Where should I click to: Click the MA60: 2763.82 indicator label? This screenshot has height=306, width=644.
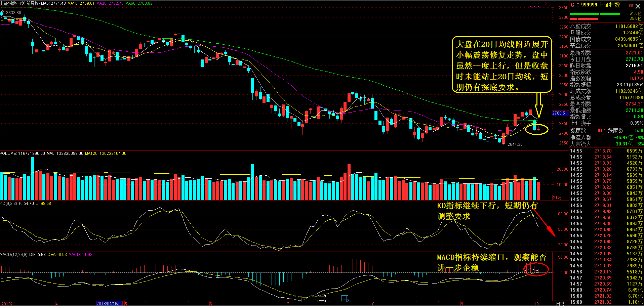click(x=139, y=3)
